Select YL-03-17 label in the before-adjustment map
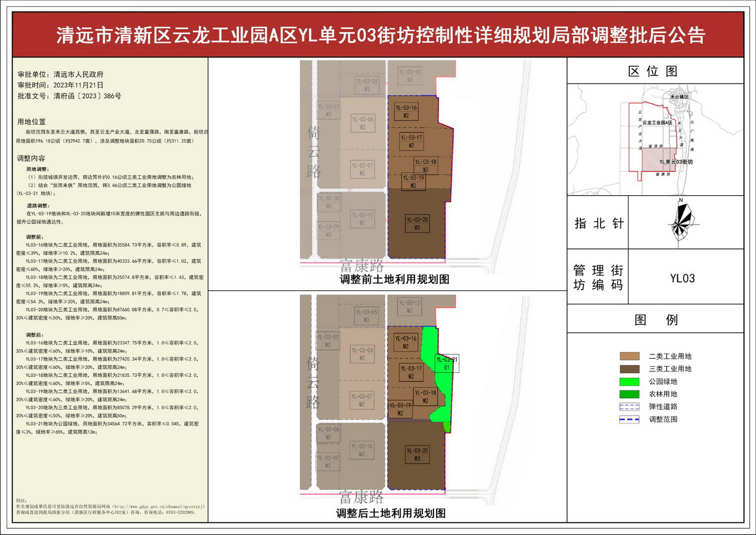This screenshot has height=535, width=756. point(412,142)
